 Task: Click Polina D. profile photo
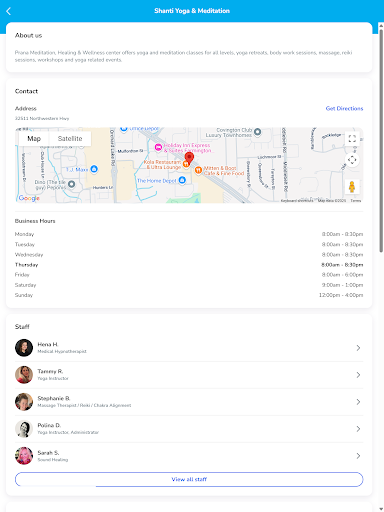click(24, 429)
